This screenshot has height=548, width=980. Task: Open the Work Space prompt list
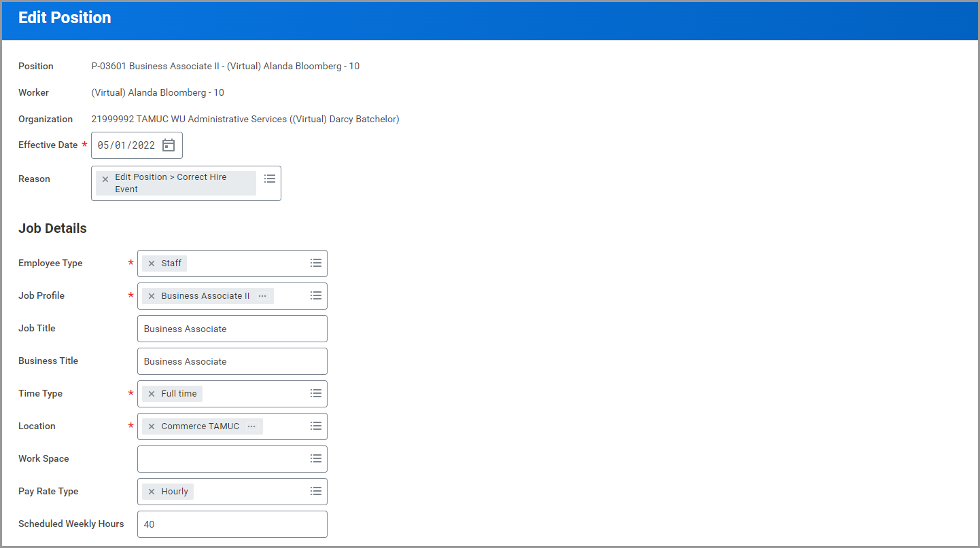click(x=316, y=458)
